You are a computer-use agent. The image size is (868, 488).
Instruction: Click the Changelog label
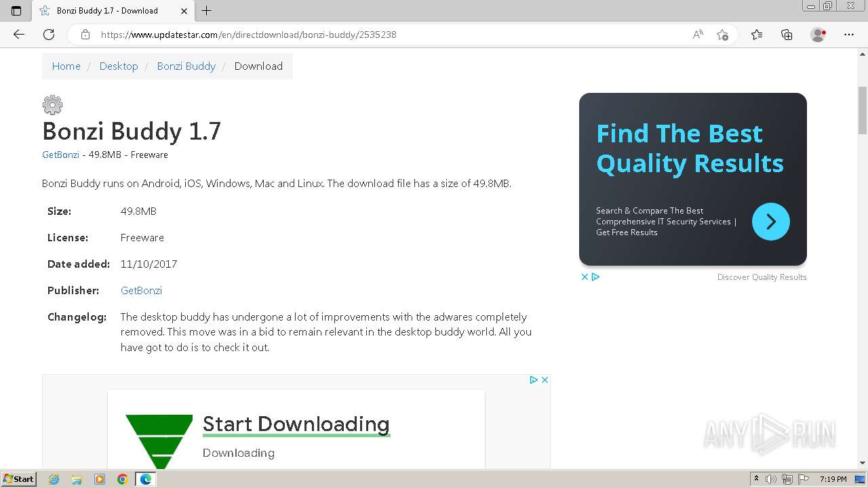pyautogui.click(x=77, y=317)
